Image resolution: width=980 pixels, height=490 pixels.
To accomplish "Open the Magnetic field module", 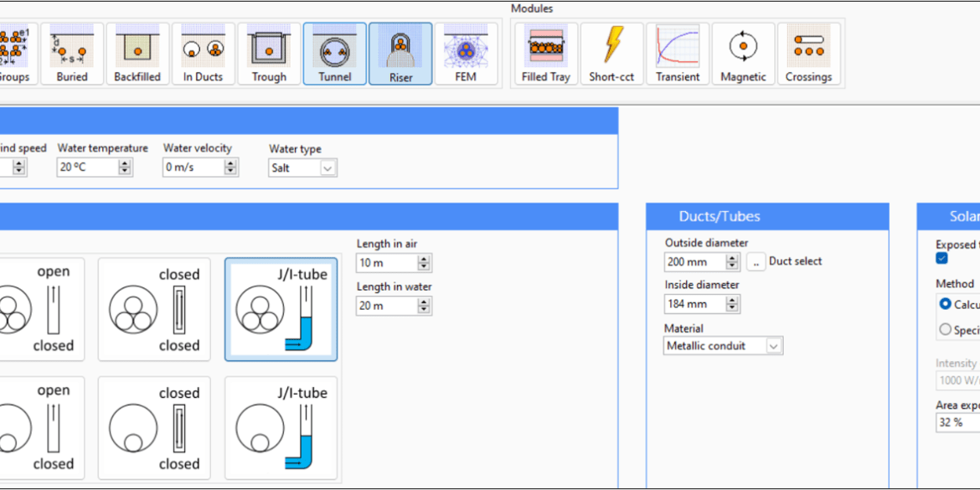I will (x=743, y=52).
